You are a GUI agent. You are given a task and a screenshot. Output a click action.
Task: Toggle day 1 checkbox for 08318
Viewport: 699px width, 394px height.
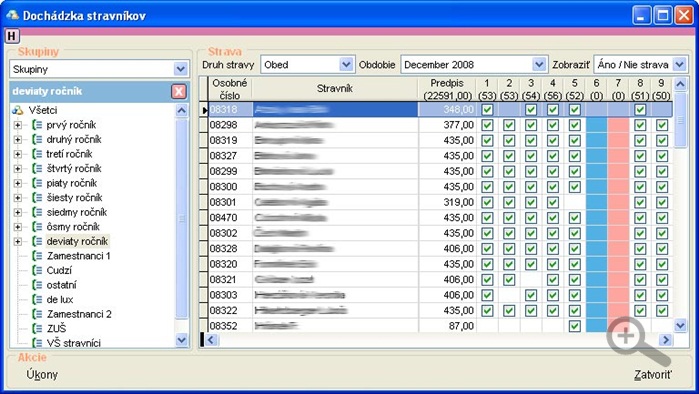coord(487,110)
